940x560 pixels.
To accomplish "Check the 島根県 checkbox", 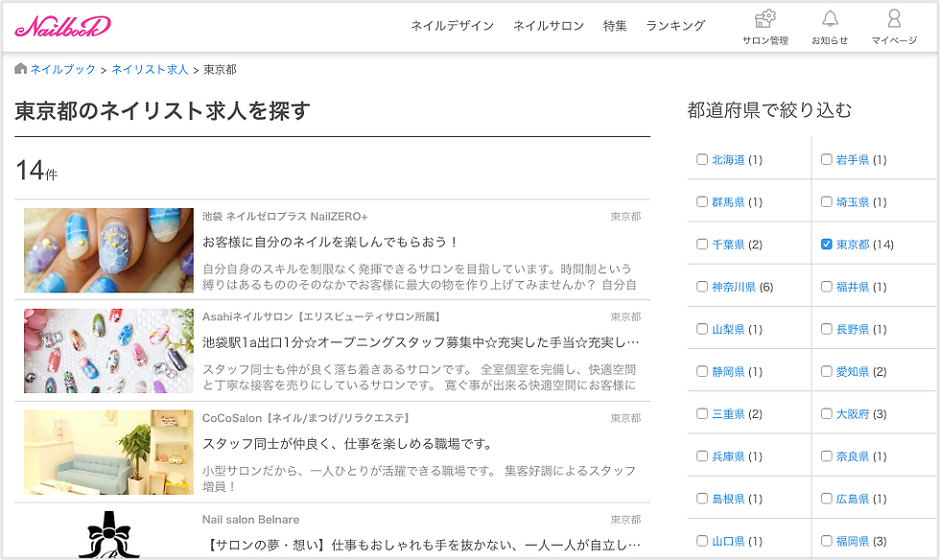I will pyautogui.click(x=702, y=499).
